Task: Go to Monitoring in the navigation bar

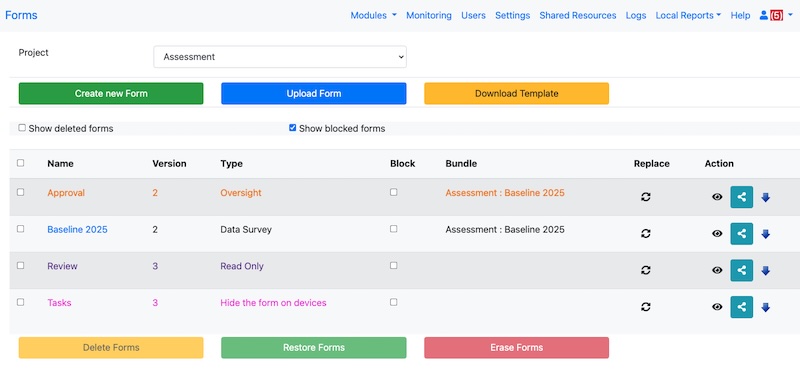Action: coord(429,15)
